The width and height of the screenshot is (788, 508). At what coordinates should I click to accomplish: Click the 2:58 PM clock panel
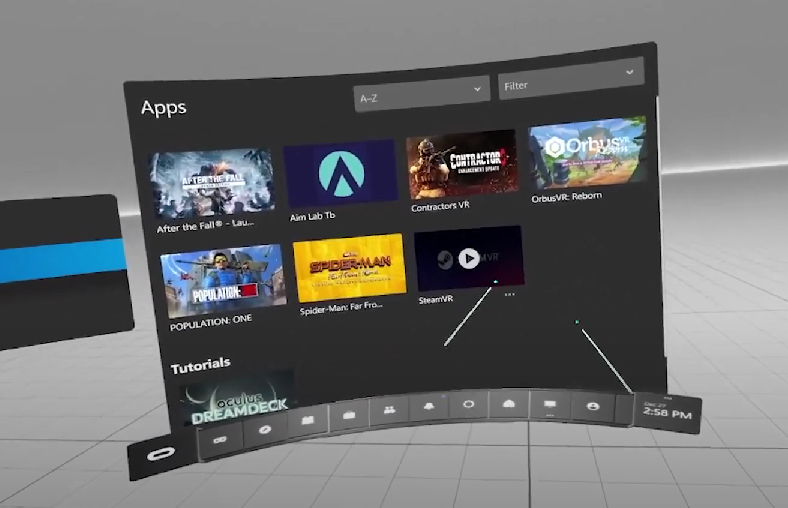pos(667,413)
